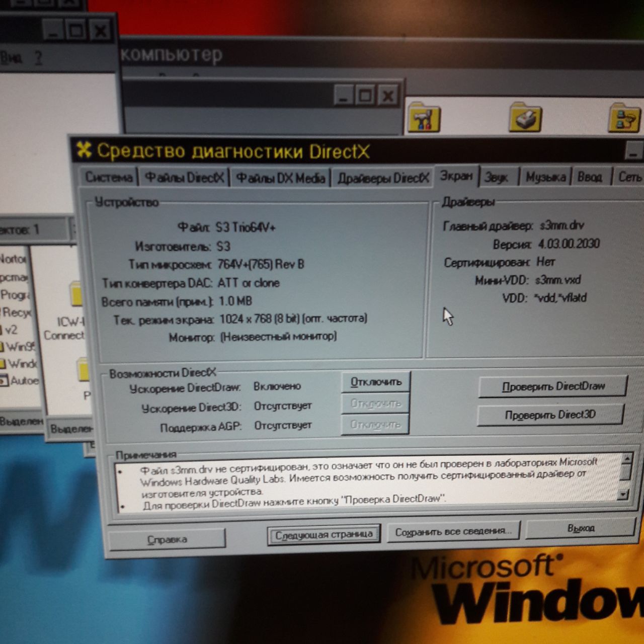Select the ICW Connect folder label
The width and height of the screenshot is (644, 644).
click(64, 329)
